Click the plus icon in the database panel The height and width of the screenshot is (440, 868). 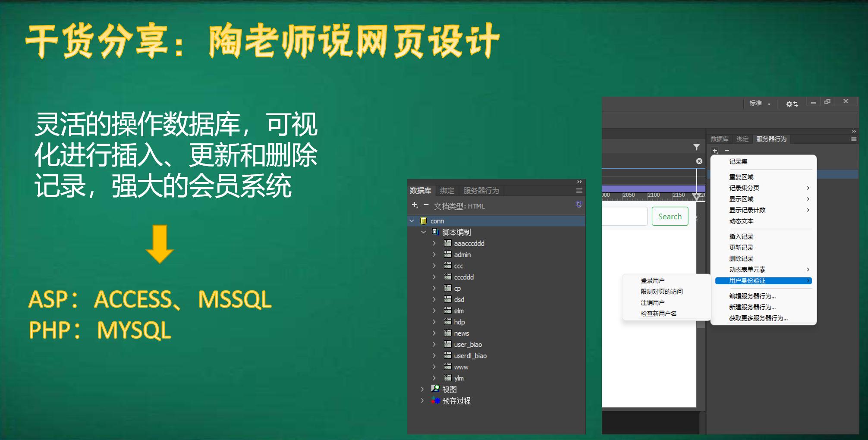pyautogui.click(x=415, y=205)
